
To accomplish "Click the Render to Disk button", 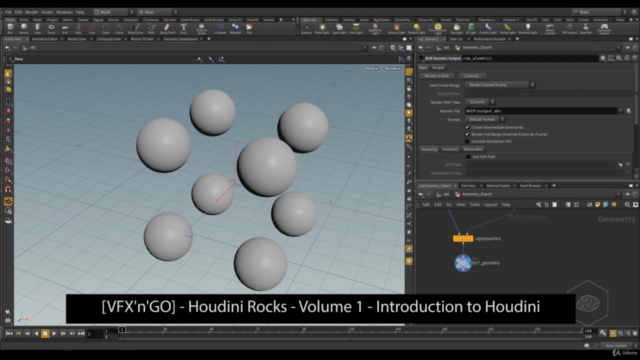I will tap(437, 76).
